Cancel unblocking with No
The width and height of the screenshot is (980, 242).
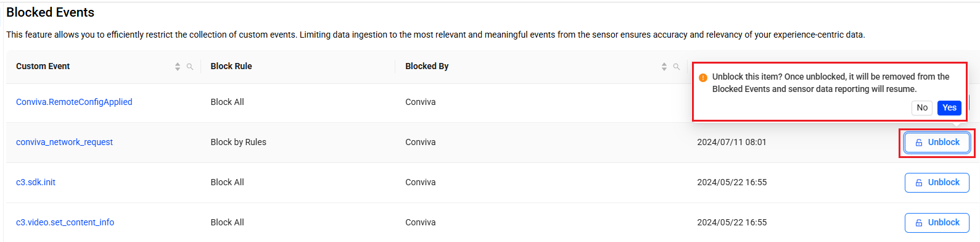pyautogui.click(x=922, y=107)
